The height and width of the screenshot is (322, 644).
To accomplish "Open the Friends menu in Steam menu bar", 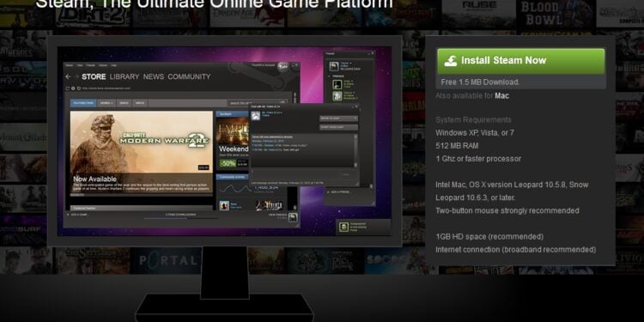I will tap(91, 65).
